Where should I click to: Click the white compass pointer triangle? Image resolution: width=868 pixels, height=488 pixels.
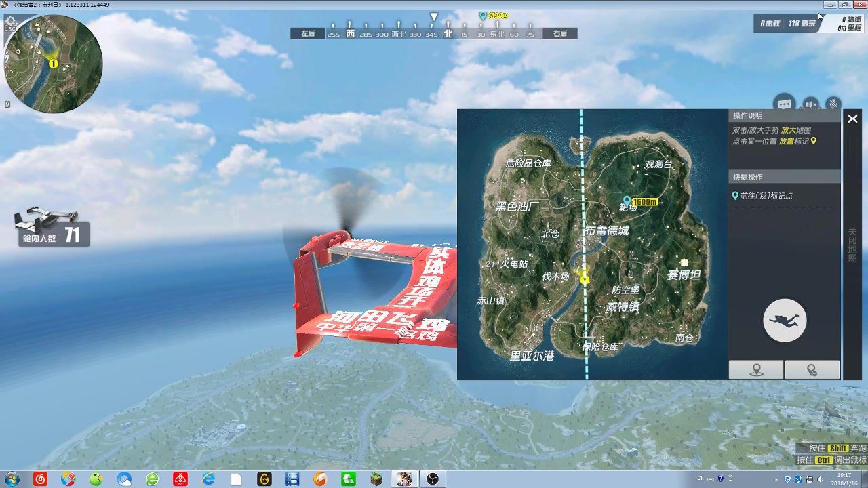click(434, 16)
